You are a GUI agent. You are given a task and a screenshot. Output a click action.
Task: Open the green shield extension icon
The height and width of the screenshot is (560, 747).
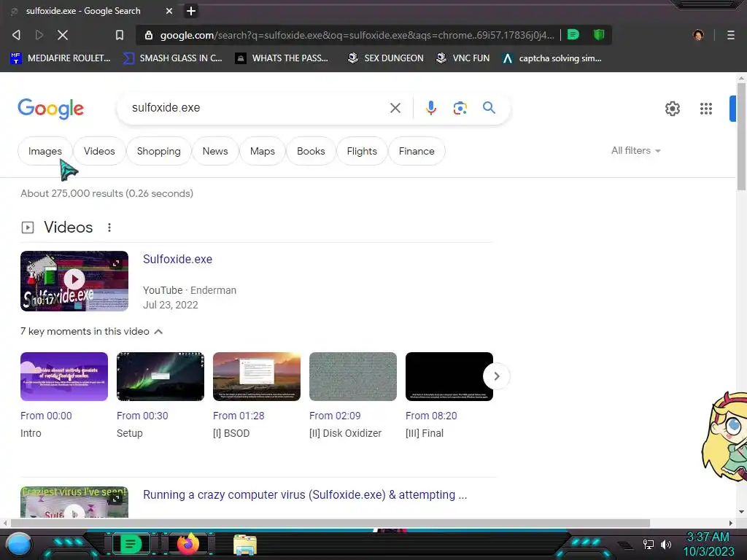(x=599, y=34)
